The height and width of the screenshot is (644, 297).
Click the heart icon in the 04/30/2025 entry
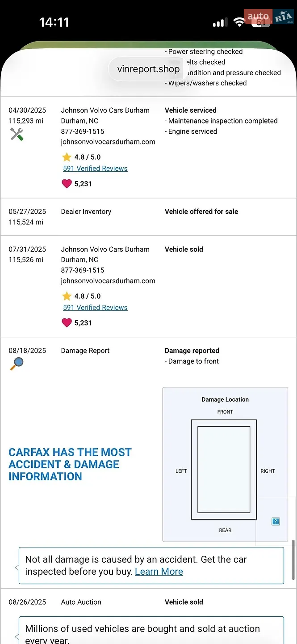[67, 183]
